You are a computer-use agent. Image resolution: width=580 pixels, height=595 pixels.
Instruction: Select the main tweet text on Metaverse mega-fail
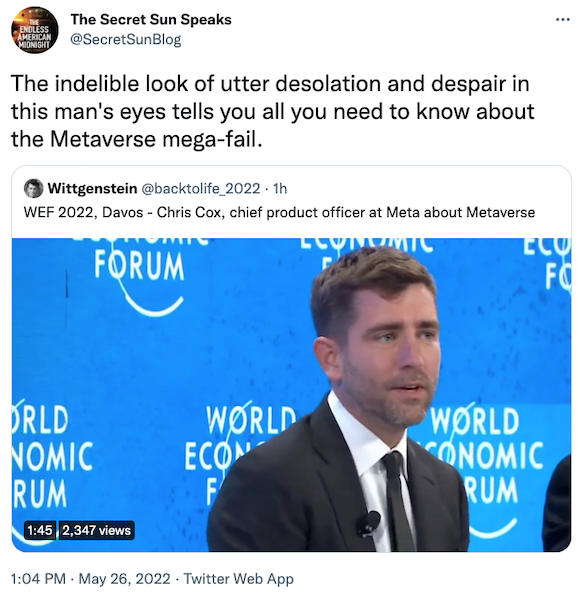[x=273, y=112]
